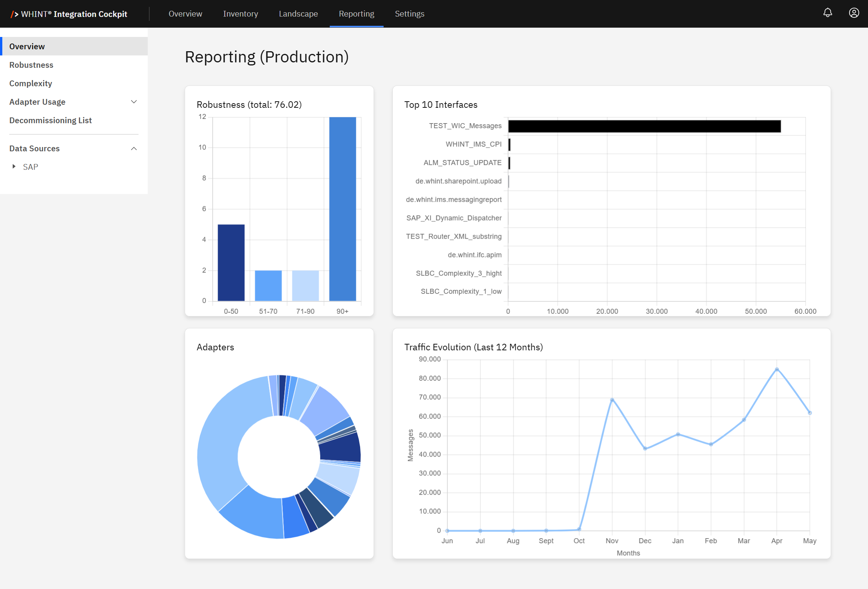Open the Decommissioning List
Screen dimensions: 868x589
coord(50,120)
